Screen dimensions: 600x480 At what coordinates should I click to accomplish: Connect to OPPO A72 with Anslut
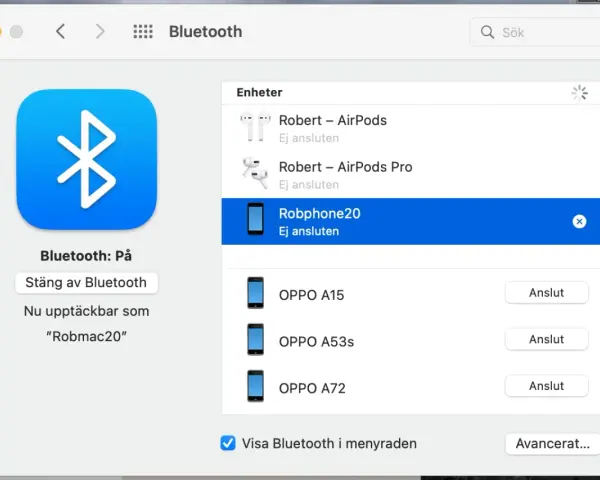546,386
